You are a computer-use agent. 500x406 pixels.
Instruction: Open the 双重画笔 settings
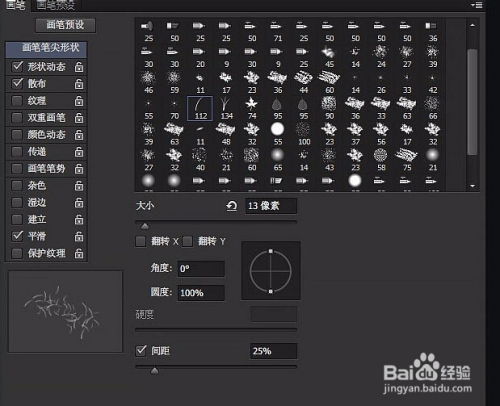46,118
